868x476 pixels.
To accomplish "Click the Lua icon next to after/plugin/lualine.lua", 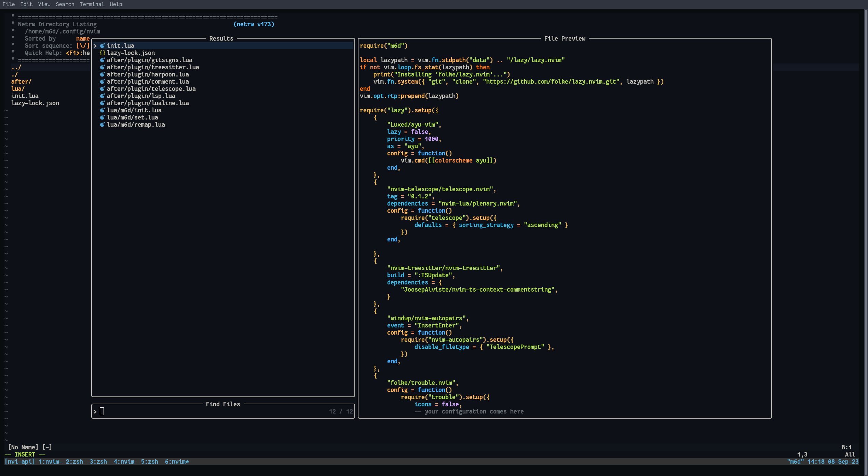I will click(x=103, y=103).
